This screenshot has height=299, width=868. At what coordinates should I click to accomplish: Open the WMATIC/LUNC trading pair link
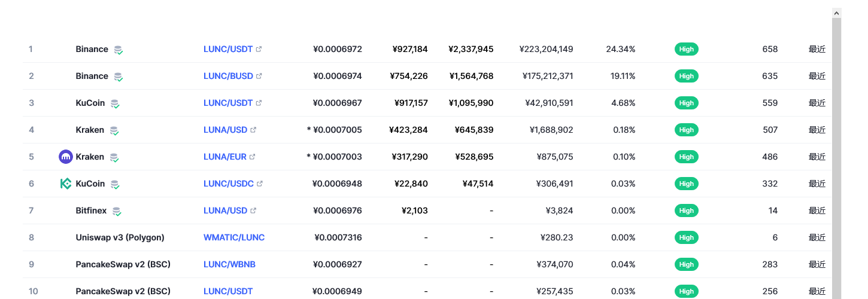coord(234,237)
